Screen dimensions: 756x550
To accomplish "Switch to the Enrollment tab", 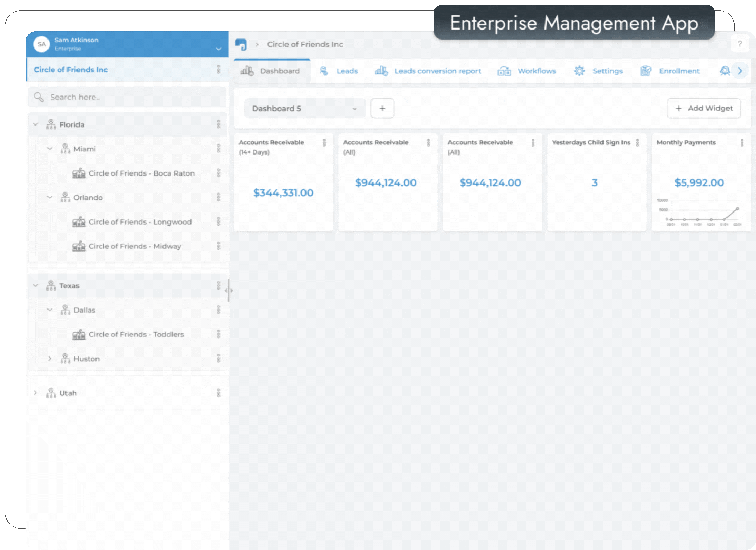I will [670, 71].
